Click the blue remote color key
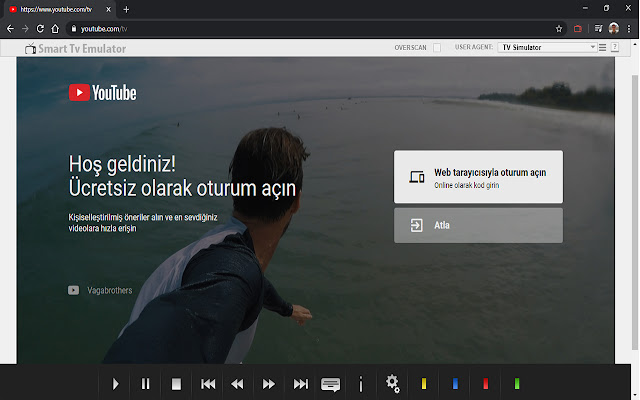640x400 pixels. 455,384
